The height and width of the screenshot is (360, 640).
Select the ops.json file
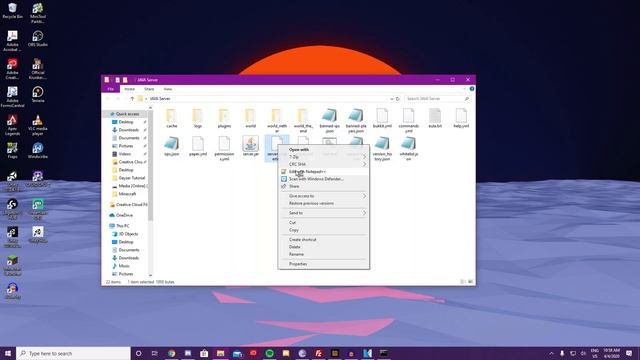(x=171, y=147)
